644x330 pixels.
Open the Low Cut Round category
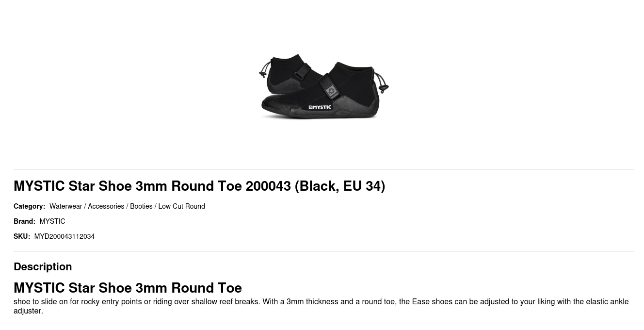click(181, 206)
